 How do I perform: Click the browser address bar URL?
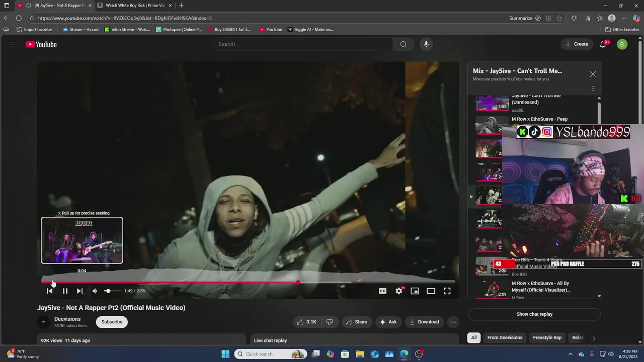125,18
